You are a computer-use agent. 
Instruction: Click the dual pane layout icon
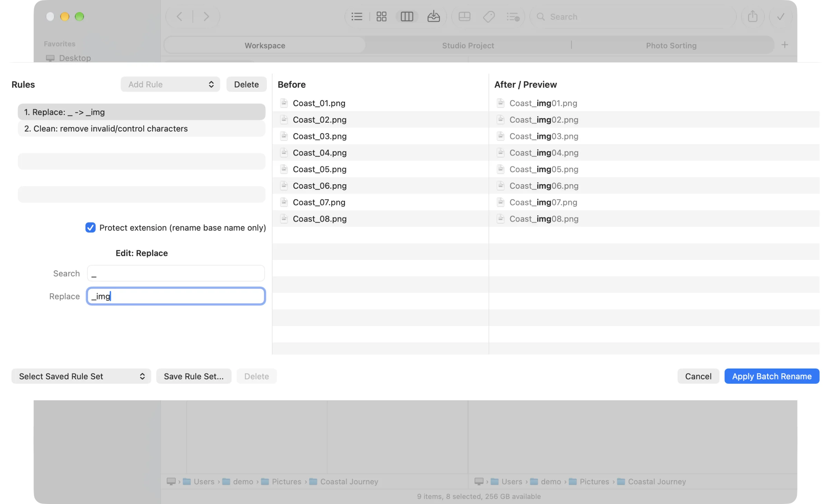pos(464,17)
